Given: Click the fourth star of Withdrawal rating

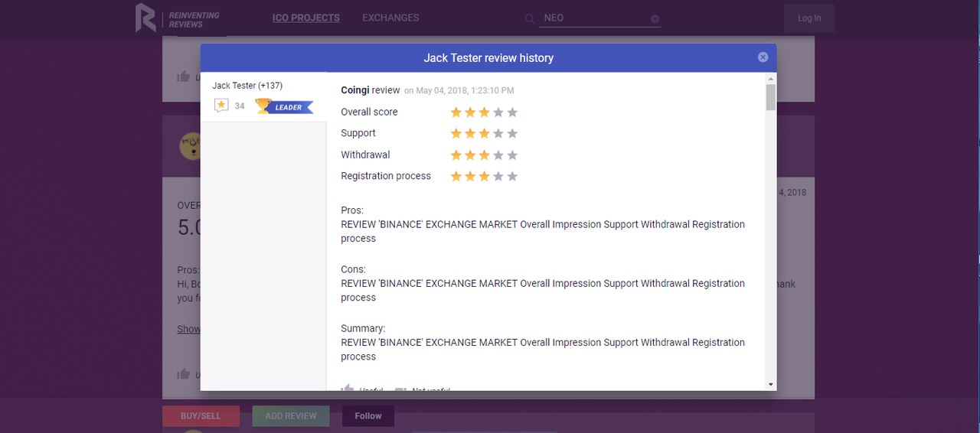Looking at the screenshot, I should tap(498, 155).
